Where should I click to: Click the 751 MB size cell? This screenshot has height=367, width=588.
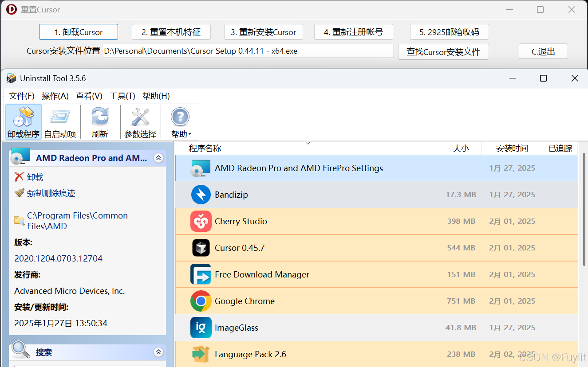pos(461,301)
